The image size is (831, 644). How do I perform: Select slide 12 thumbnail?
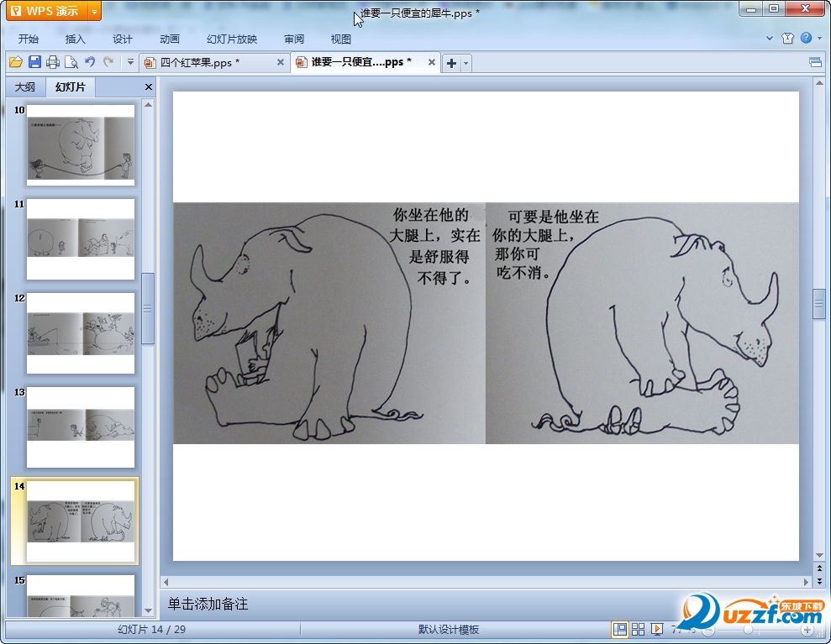pyautogui.click(x=81, y=333)
